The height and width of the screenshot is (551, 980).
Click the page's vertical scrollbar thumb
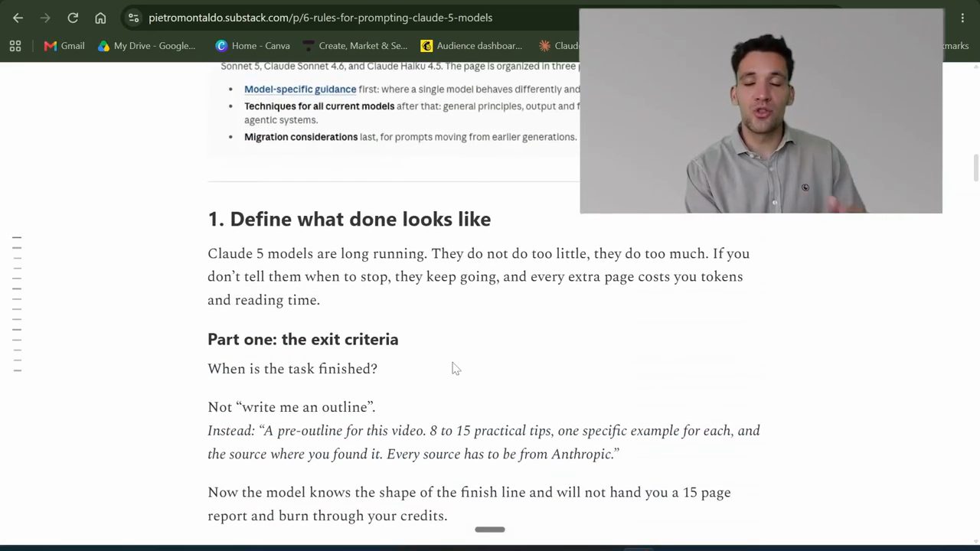[975, 168]
